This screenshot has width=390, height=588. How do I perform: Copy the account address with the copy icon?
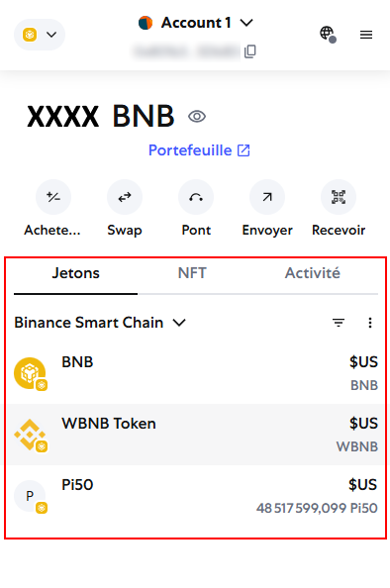(x=250, y=51)
